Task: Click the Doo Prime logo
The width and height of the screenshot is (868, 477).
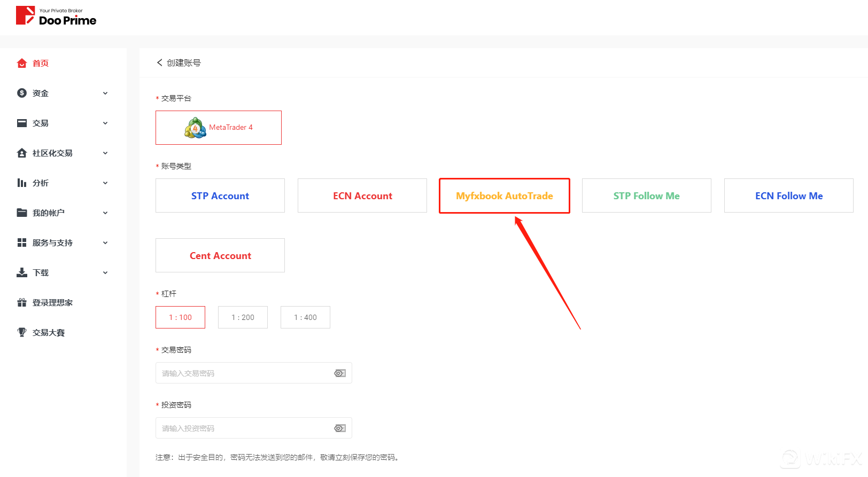Action: coord(56,16)
